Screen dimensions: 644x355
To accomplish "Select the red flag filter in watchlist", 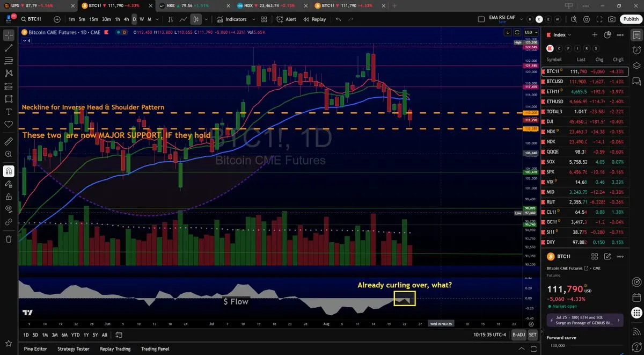I will coord(550,48).
